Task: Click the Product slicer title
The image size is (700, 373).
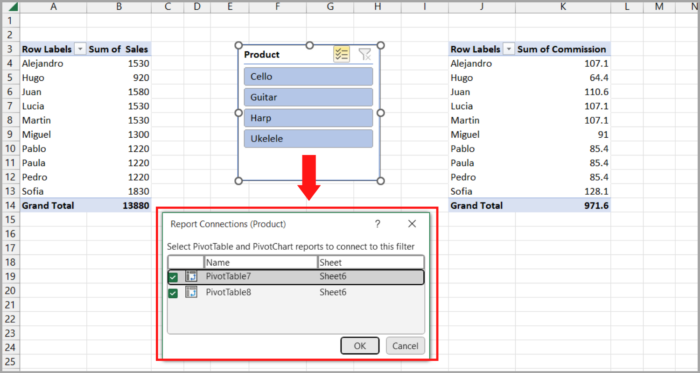Action: click(262, 54)
